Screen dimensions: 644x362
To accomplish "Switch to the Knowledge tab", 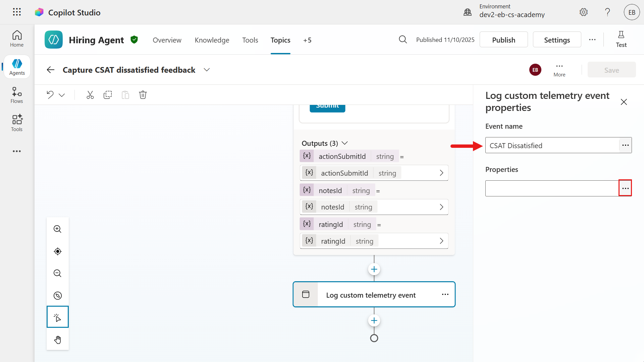I will pyautogui.click(x=212, y=40).
